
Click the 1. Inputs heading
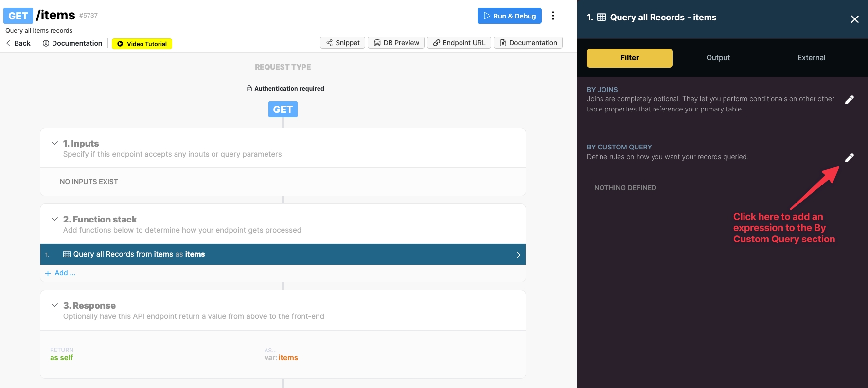(x=81, y=144)
